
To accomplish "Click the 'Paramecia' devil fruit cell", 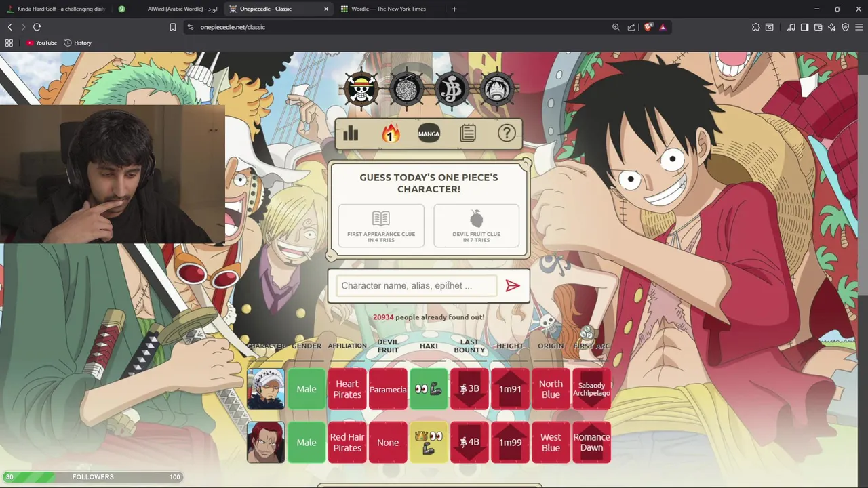I will [388, 389].
